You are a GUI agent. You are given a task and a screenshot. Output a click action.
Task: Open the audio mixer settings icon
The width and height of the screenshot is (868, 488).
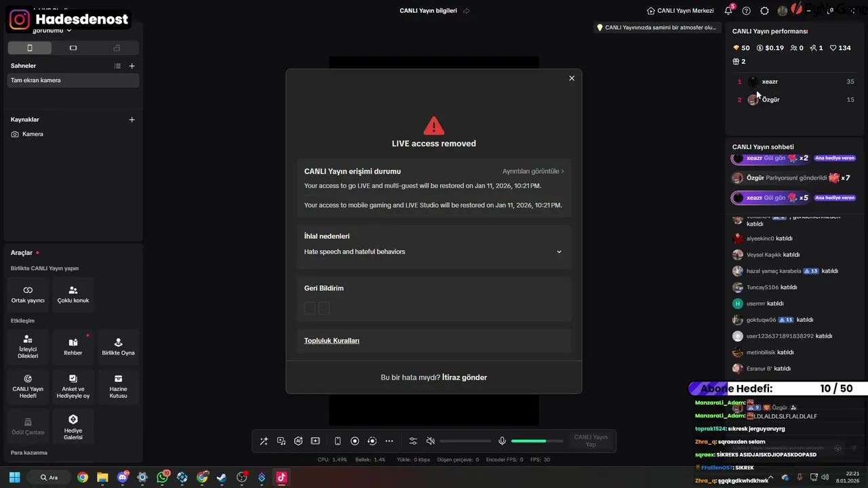413,441
